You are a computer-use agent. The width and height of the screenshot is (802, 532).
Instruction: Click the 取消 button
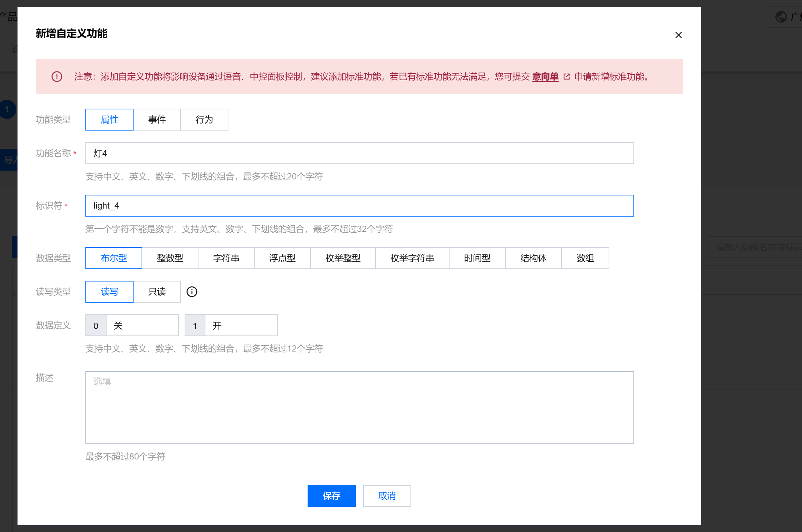(x=387, y=496)
